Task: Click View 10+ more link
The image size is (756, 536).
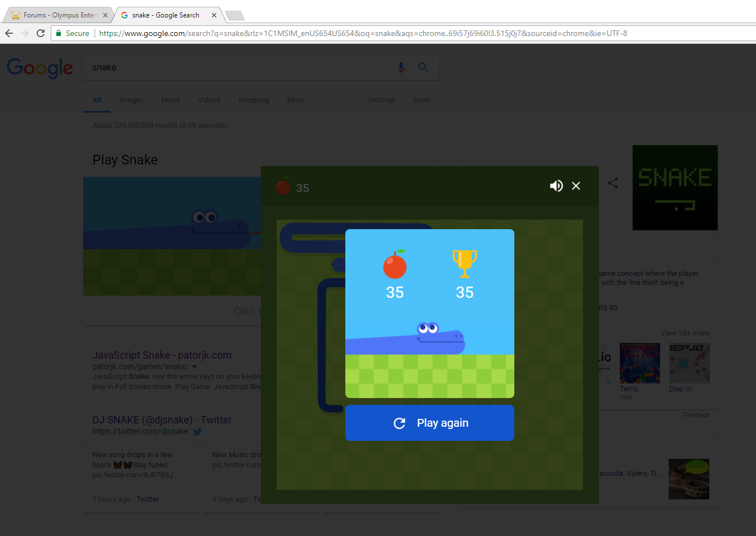Action: pyautogui.click(x=685, y=333)
